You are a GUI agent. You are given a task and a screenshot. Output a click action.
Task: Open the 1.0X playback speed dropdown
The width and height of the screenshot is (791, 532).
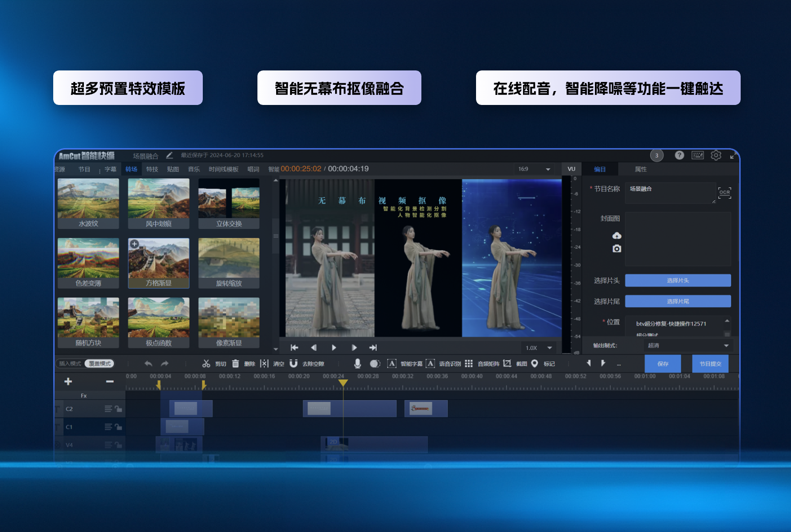(x=549, y=348)
